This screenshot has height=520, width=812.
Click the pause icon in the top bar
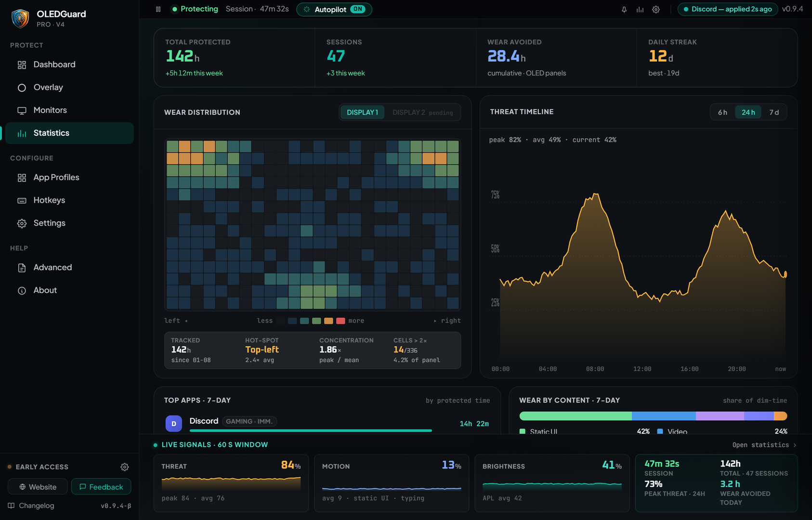(x=158, y=9)
